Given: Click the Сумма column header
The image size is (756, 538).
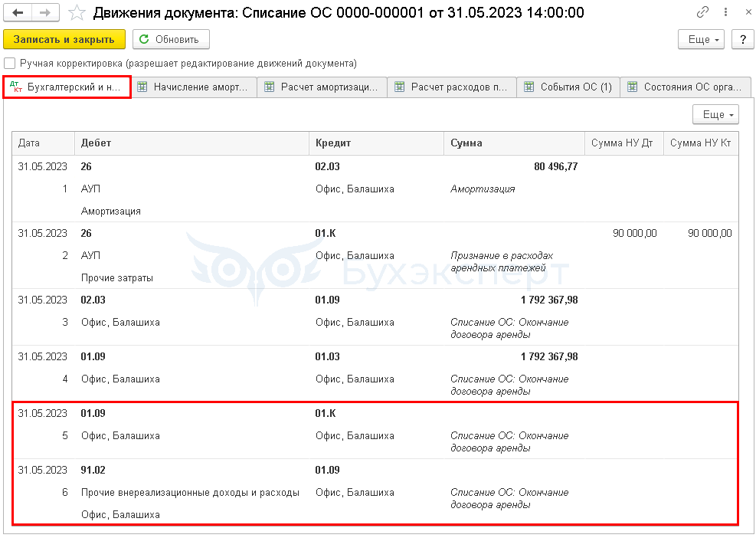Looking at the screenshot, I should click(x=514, y=143).
